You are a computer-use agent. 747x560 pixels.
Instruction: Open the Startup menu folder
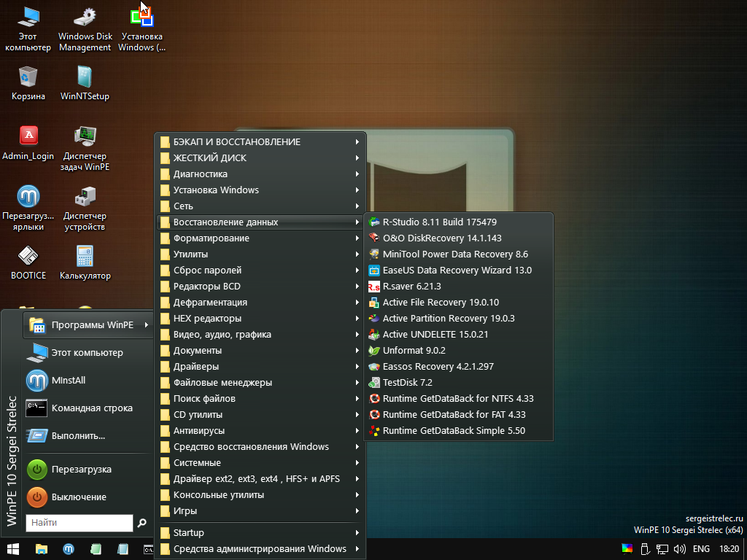[260, 532]
